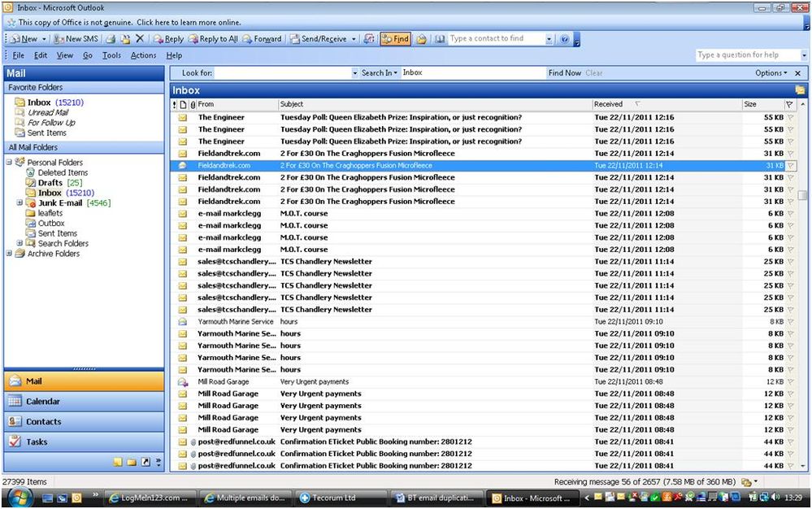Open the Search In dropdown
812x509 pixels.
(x=380, y=73)
